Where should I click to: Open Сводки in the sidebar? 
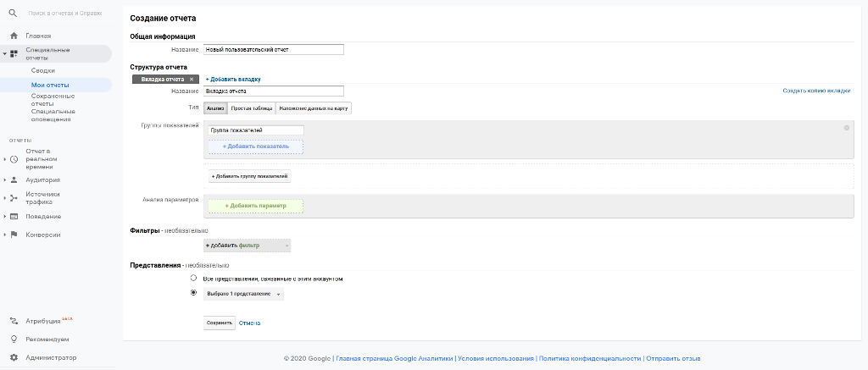tap(43, 71)
